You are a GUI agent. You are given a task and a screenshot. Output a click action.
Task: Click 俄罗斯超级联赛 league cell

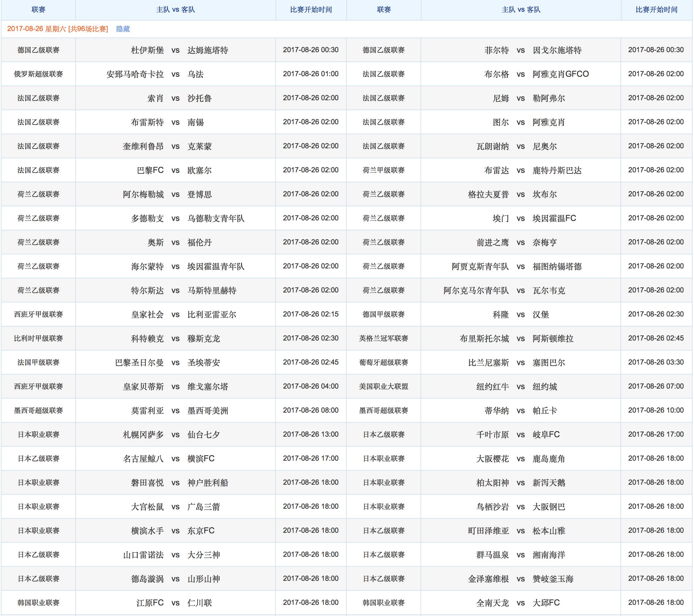(x=38, y=74)
